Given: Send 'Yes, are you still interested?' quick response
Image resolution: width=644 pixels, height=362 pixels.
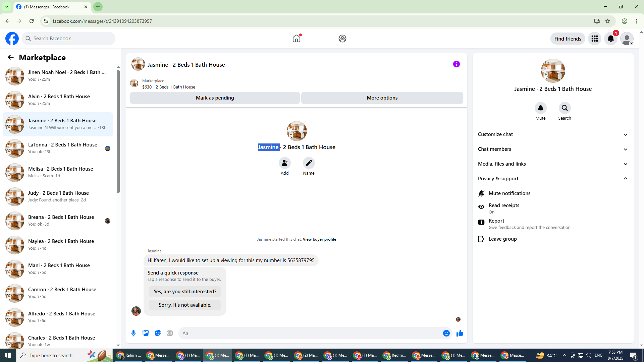Looking at the screenshot, I should 185,292.
